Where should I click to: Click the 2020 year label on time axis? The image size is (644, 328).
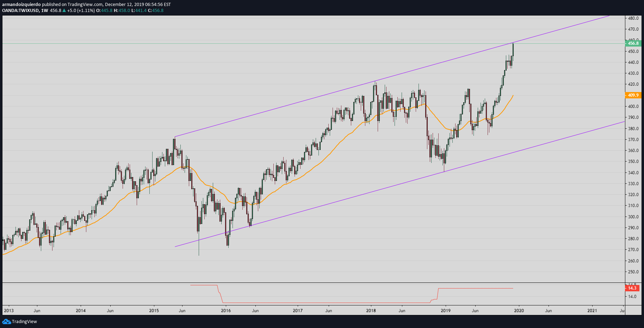(x=519, y=311)
